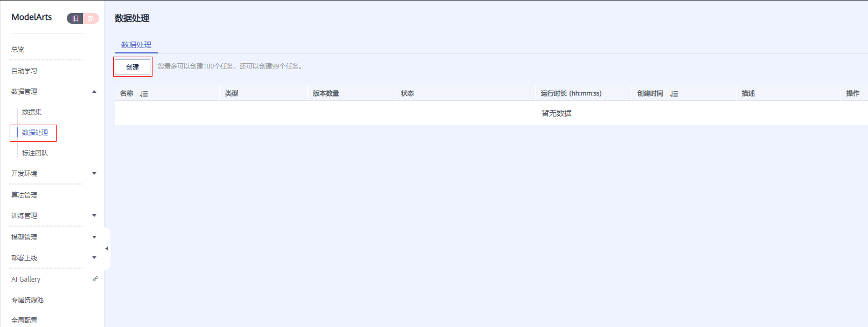Open 算法管理 in the sidebar
Viewport: 868px width, 327px height.
[x=24, y=195]
